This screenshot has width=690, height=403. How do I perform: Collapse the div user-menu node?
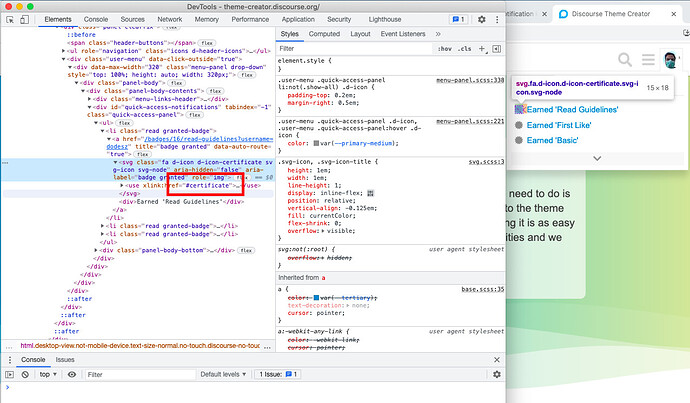(63, 59)
